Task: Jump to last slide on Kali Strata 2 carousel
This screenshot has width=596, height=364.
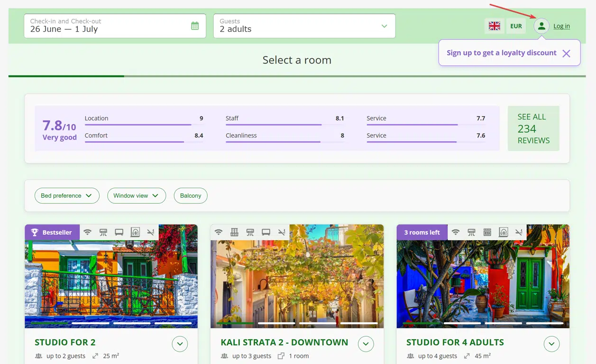Action: point(359,323)
